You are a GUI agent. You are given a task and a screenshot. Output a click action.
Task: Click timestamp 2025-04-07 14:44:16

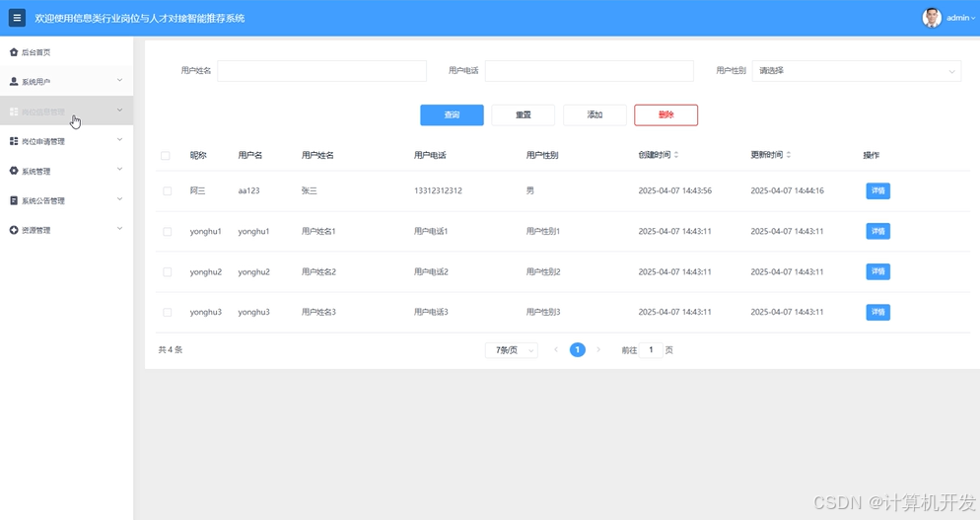[x=788, y=190]
